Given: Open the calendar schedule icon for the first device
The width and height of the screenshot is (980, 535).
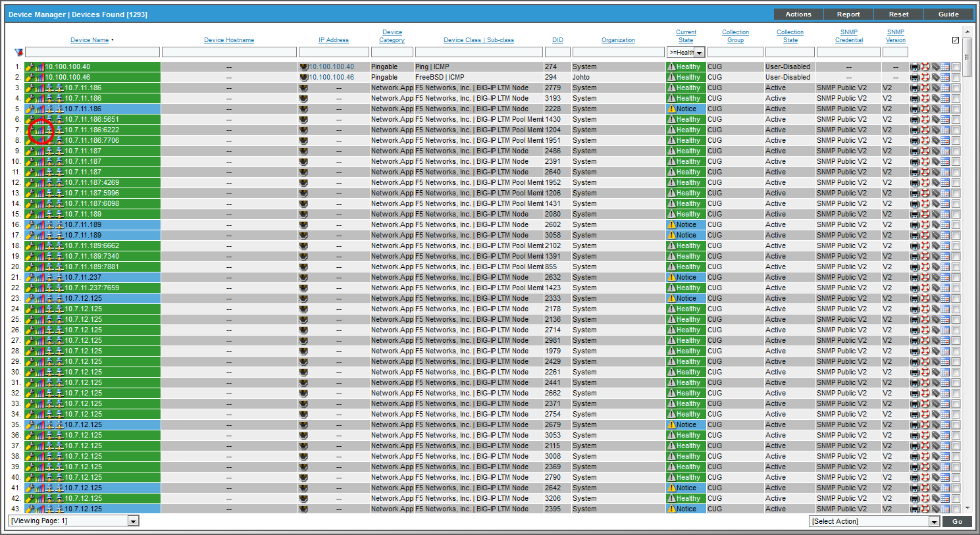Looking at the screenshot, I should click(x=945, y=66).
